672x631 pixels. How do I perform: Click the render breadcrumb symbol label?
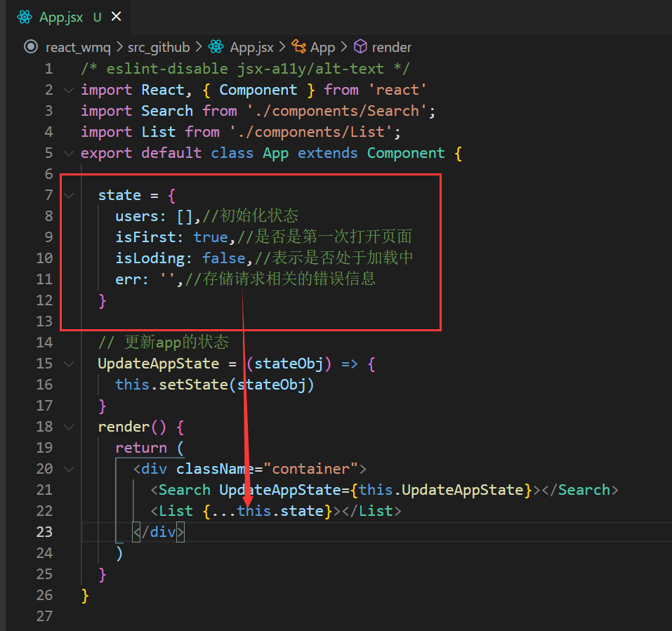pos(391,47)
